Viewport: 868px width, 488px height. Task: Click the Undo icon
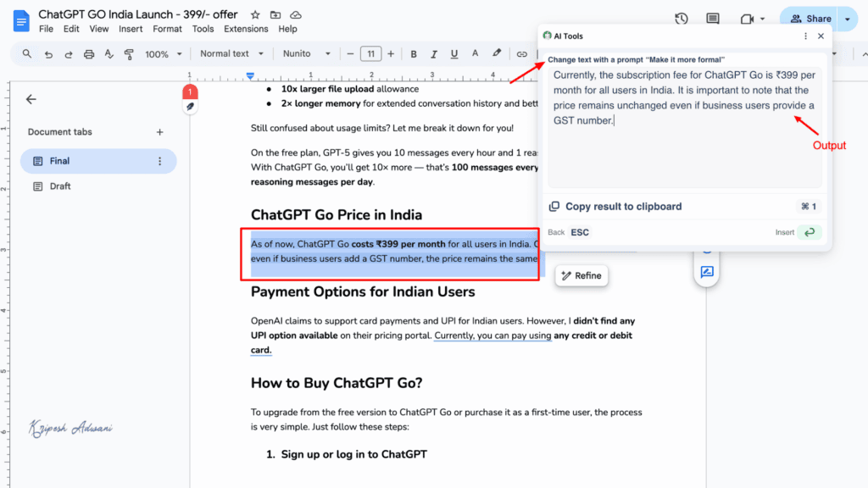(x=47, y=53)
